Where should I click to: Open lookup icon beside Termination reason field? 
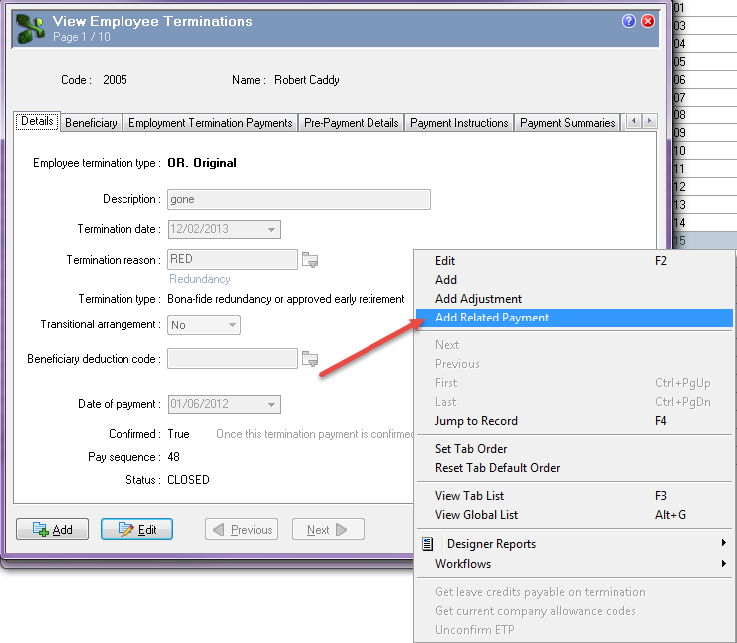(310, 260)
